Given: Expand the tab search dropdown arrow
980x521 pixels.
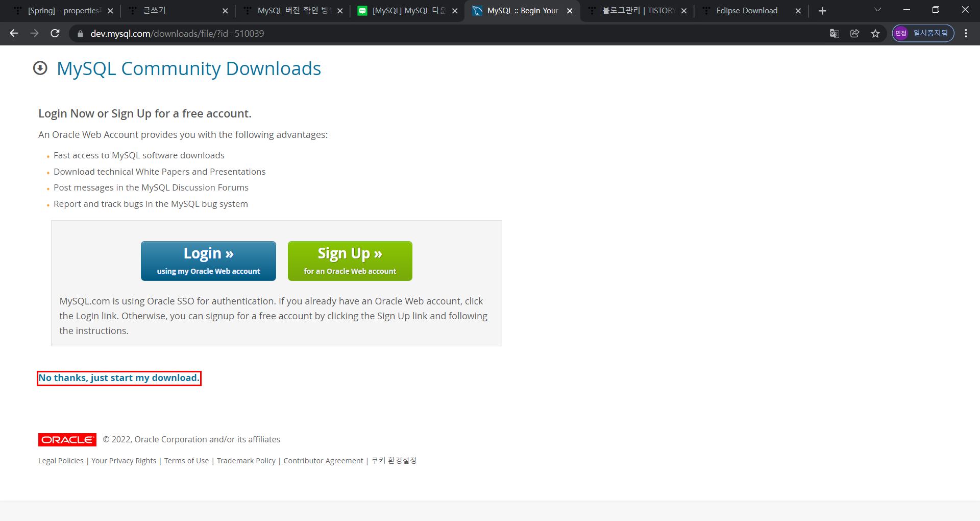Looking at the screenshot, I should 877,10.
